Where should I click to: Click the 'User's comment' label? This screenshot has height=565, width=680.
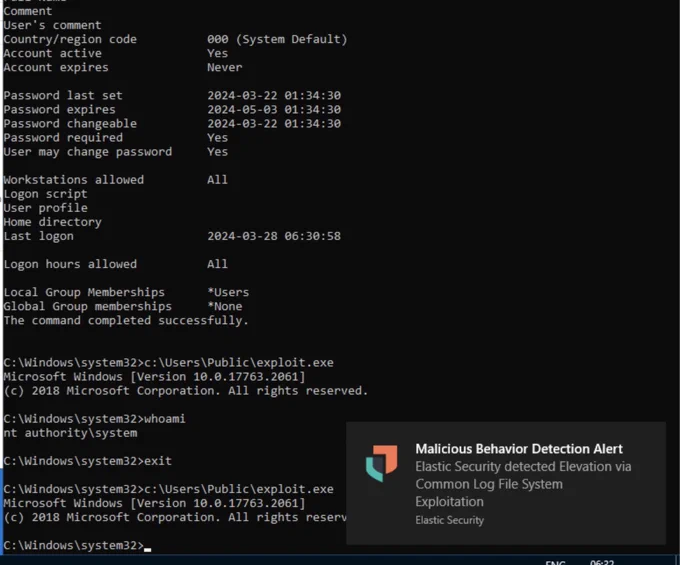(52, 25)
